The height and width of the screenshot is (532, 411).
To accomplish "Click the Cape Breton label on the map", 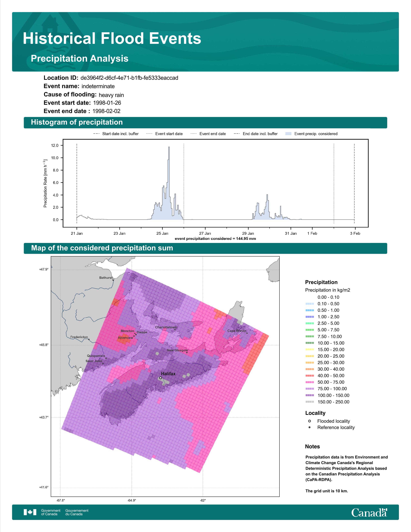I will click(x=237, y=331).
